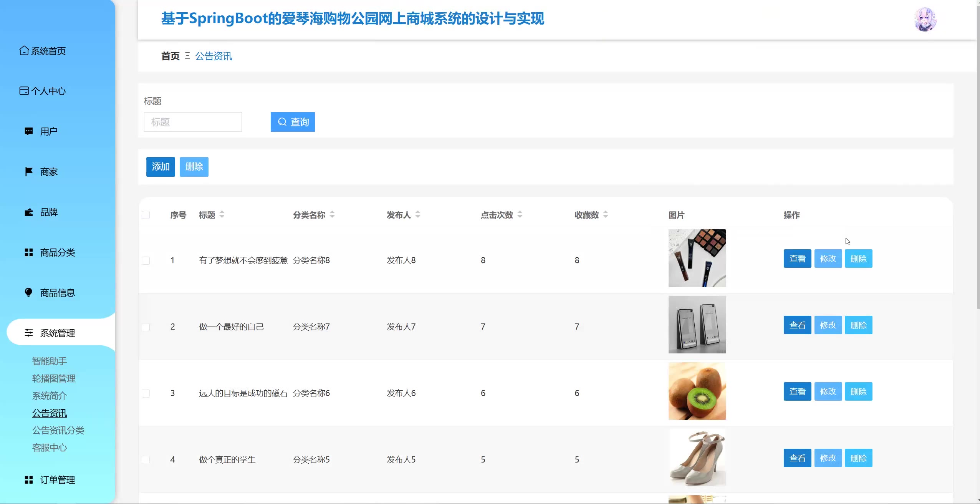Sort table by 标题 column arrows
The width and height of the screenshot is (980, 504).
point(222,214)
